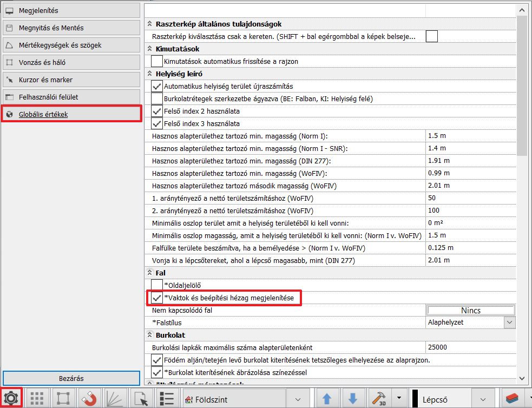Click the magnet snap icon
Viewport: 532px width, 408px height.
[x=89, y=399]
